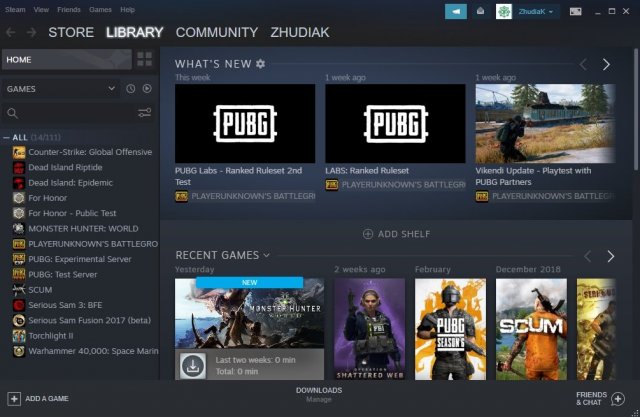640x417 pixels.
Task: Go to the STORE tab
Action: (x=71, y=32)
